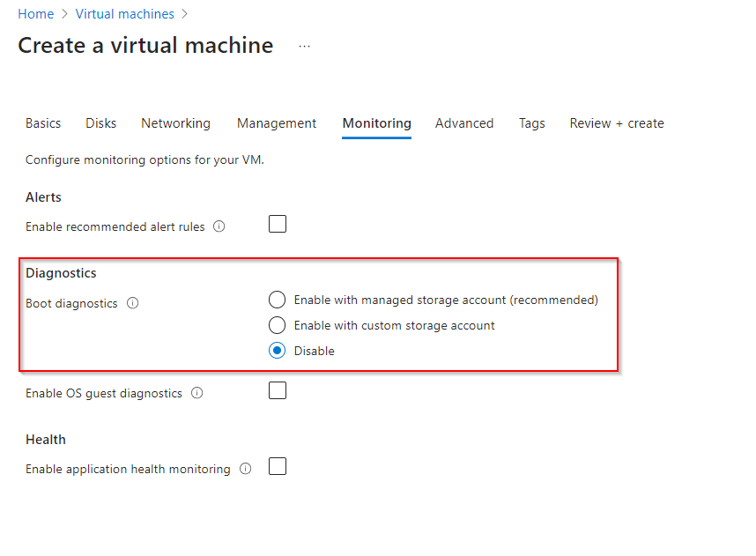This screenshot has height=556, width=756.
Task: Go to Review + create tab
Action: [x=617, y=123]
